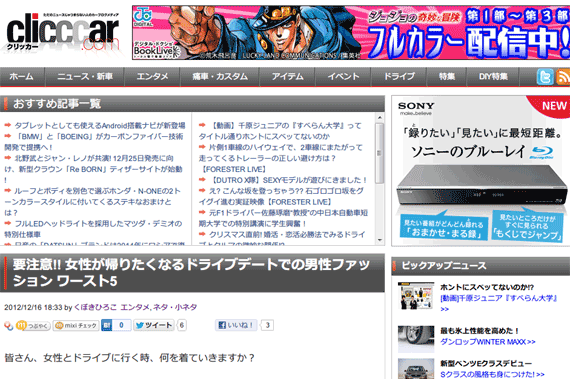Click the clicccar.com site logo
The width and height of the screenshot is (570, 379).
[x=63, y=33]
